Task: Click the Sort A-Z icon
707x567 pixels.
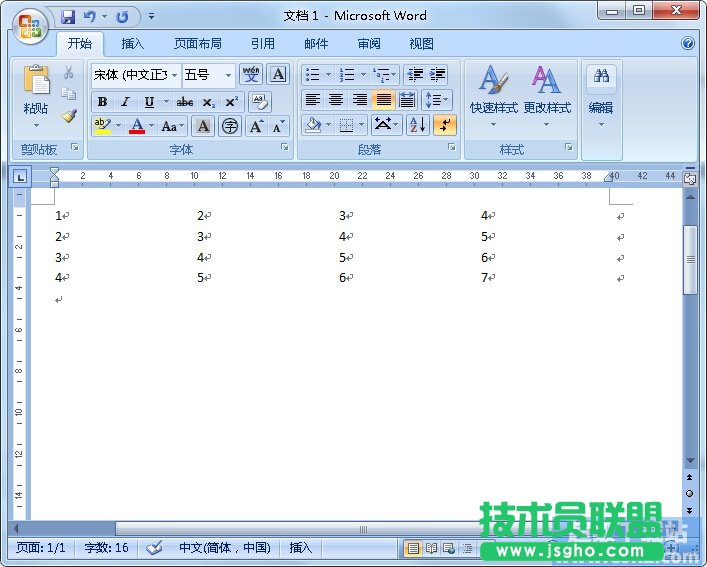Action: tap(417, 125)
